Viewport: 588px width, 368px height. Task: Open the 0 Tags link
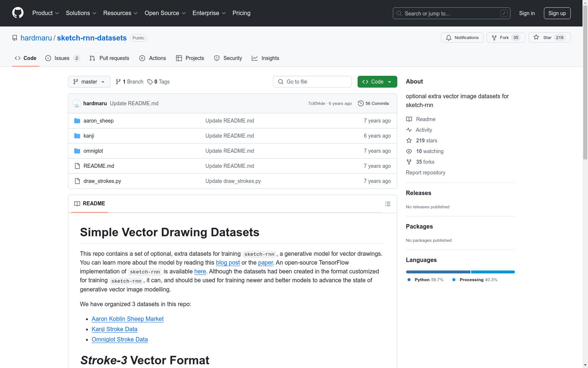[x=158, y=82]
